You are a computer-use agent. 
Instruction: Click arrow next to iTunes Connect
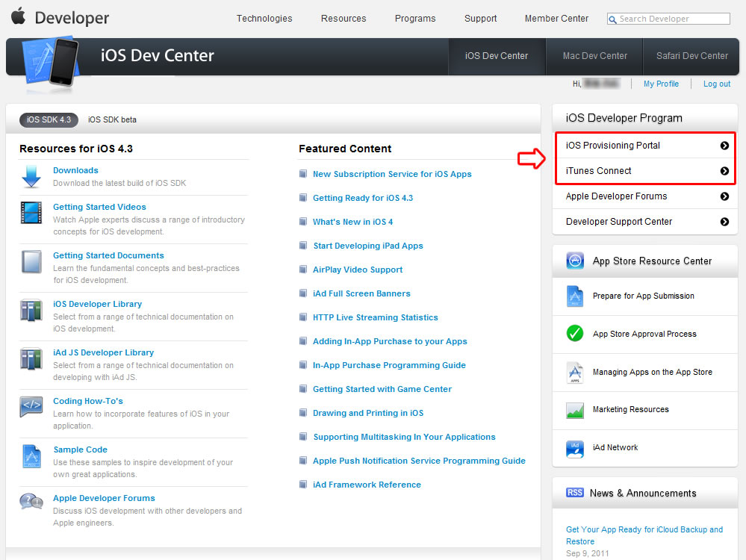724,171
